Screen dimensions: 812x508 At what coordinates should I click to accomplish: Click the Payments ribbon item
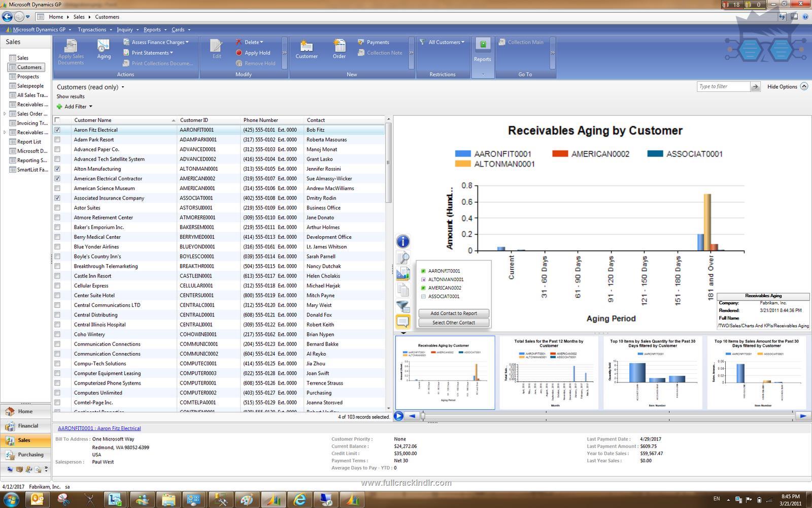[374, 42]
